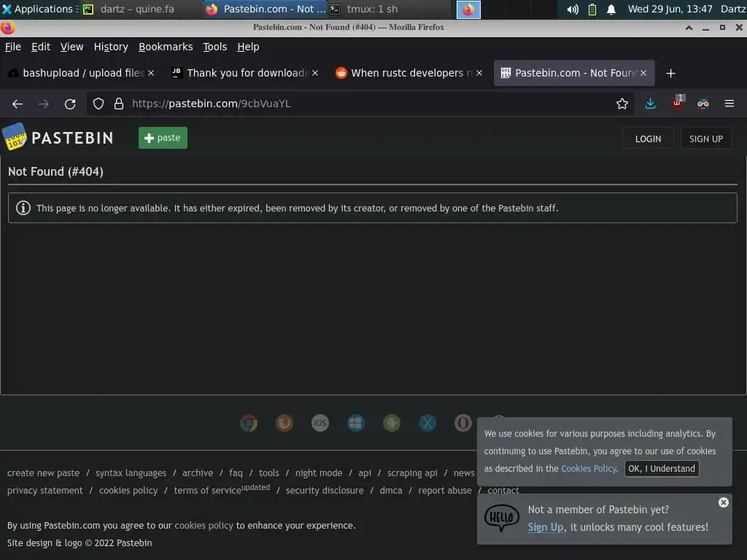This screenshot has width=747, height=560.
Task: Open the Applications menu
Action: (x=40, y=9)
